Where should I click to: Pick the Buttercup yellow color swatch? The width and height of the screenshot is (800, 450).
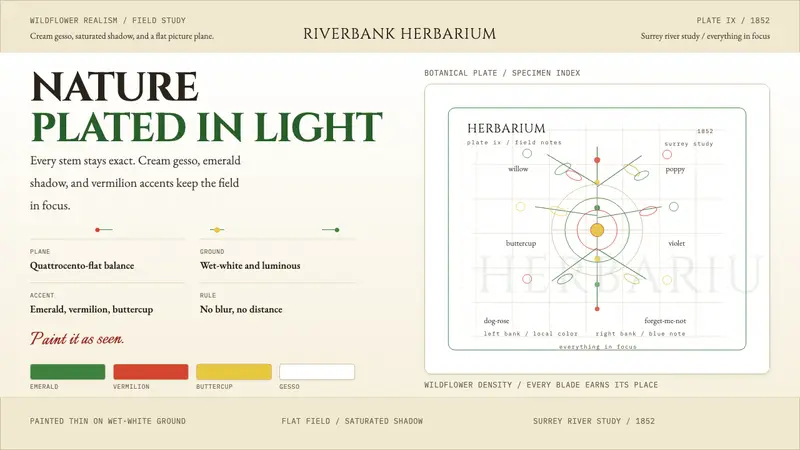click(234, 371)
